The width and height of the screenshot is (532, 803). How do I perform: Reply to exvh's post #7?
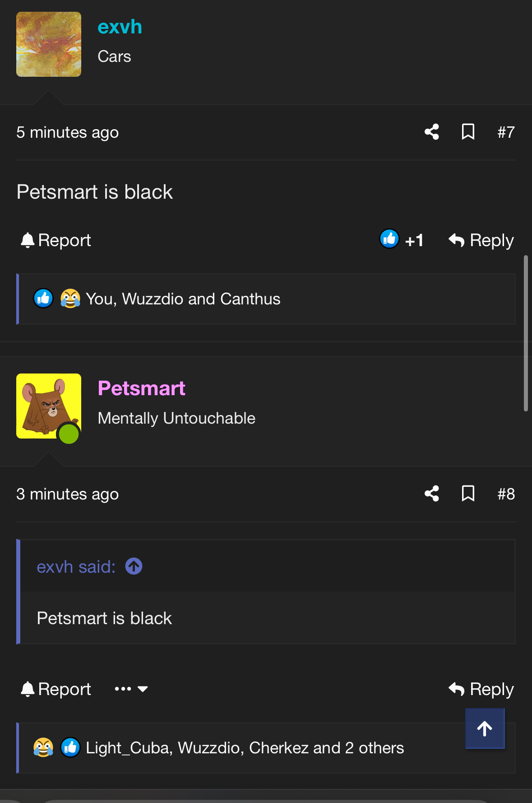pyautogui.click(x=481, y=240)
